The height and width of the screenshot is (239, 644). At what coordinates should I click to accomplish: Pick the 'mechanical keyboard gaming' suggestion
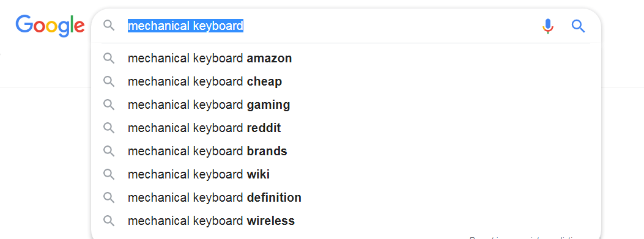click(346, 105)
